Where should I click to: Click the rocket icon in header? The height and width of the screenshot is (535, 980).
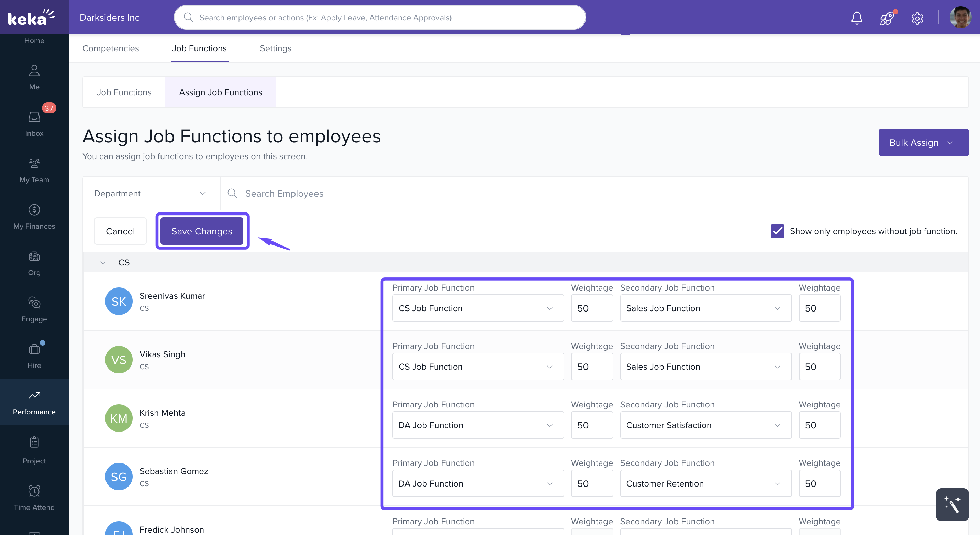[x=887, y=18]
